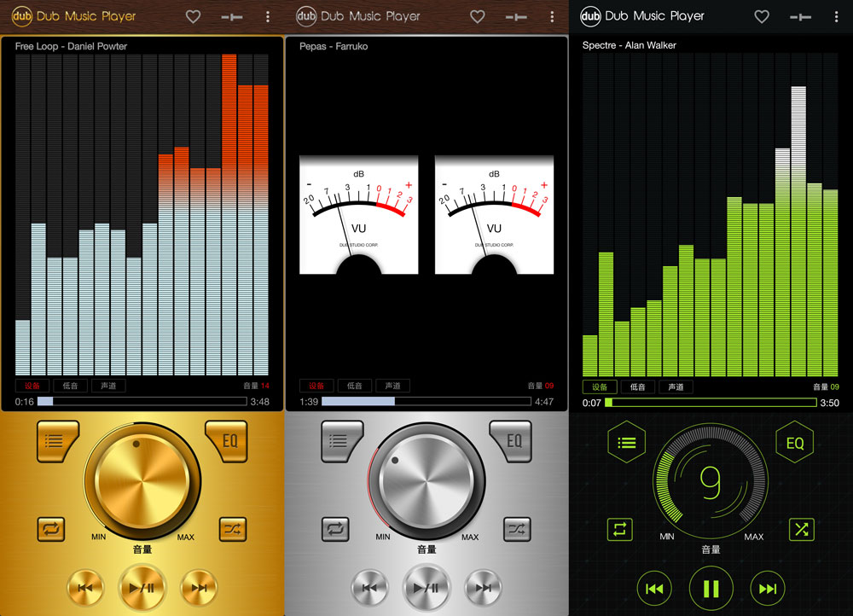Toggle repeat mode in gold player
The height and width of the screenshot is (616, 853).
[x=51, y=529]
